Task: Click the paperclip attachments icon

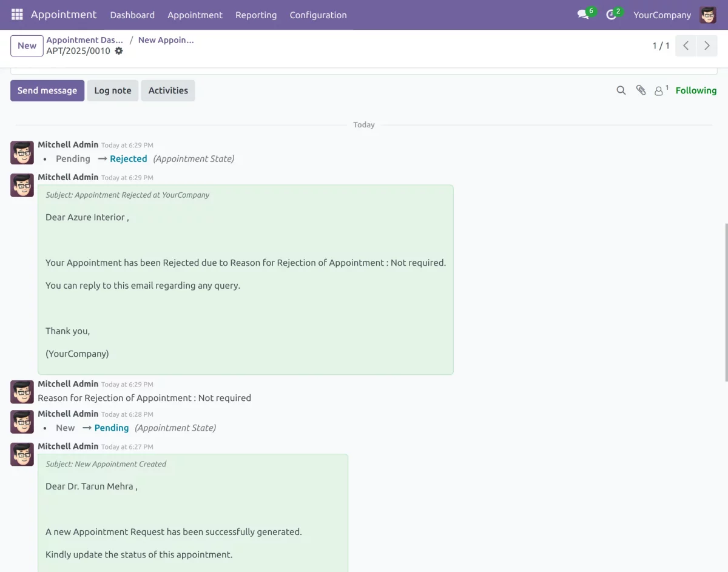Action: [641, 90]
